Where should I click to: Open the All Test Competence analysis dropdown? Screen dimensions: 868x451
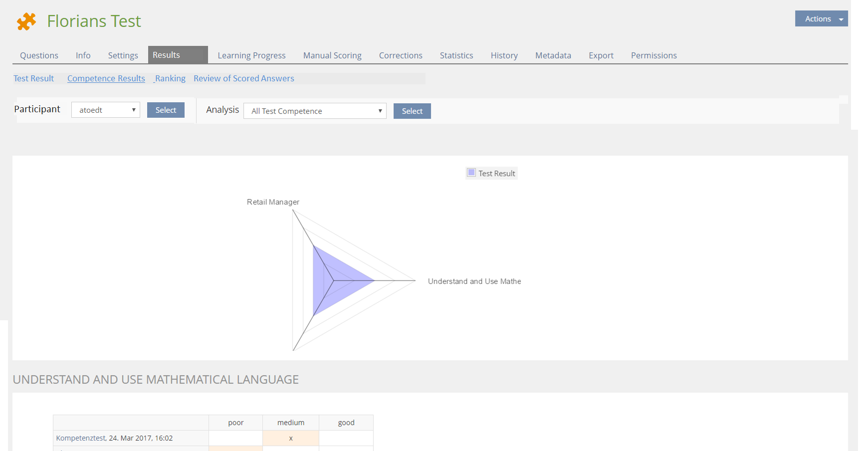(315, 111)
